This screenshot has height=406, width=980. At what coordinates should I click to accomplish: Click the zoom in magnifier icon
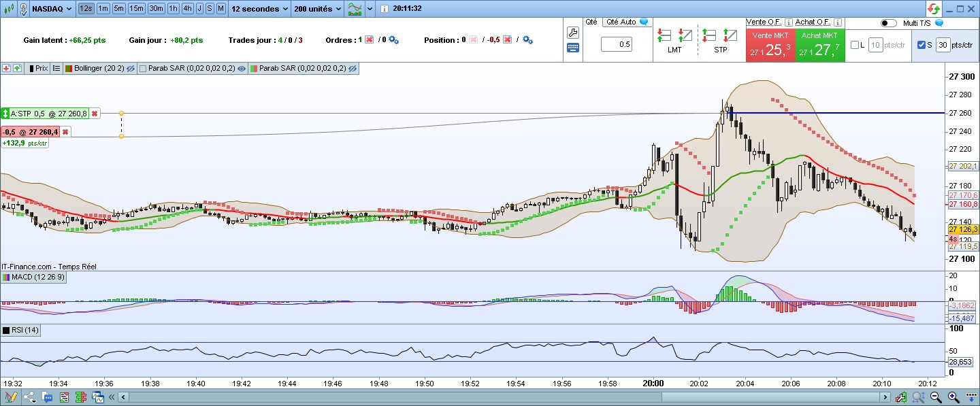pyautogui.click(x=953, y=397)
